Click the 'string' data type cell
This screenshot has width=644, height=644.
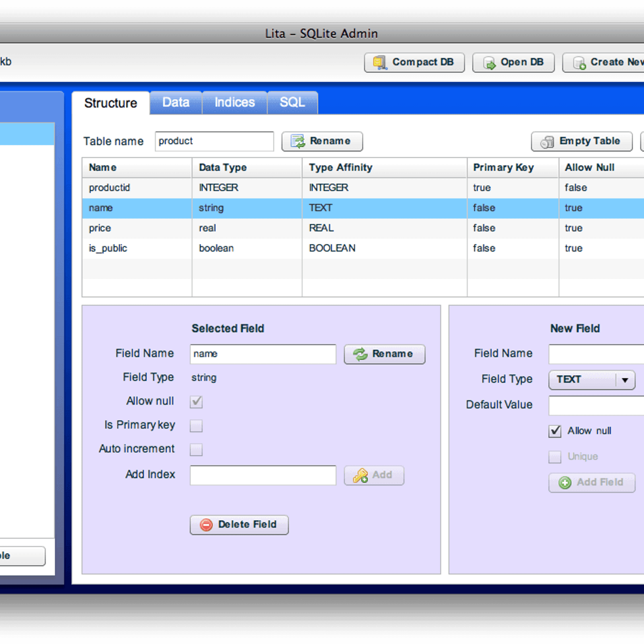(247, 208)
